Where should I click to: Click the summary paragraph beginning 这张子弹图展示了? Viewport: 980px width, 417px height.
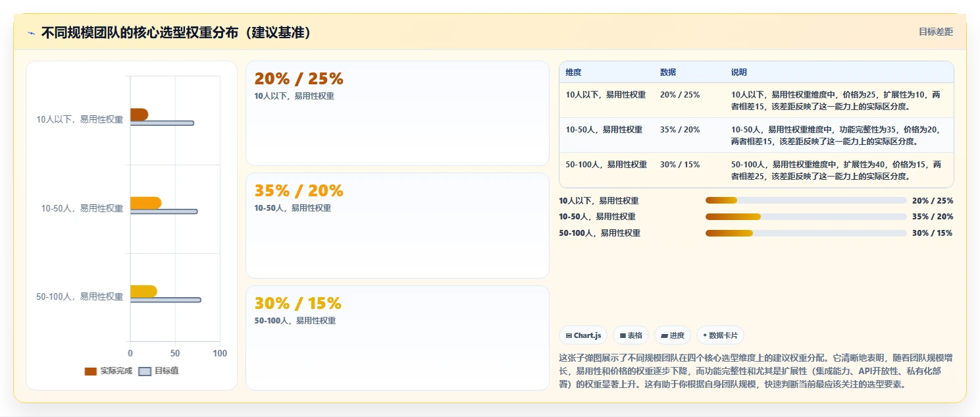coord(756,371)
